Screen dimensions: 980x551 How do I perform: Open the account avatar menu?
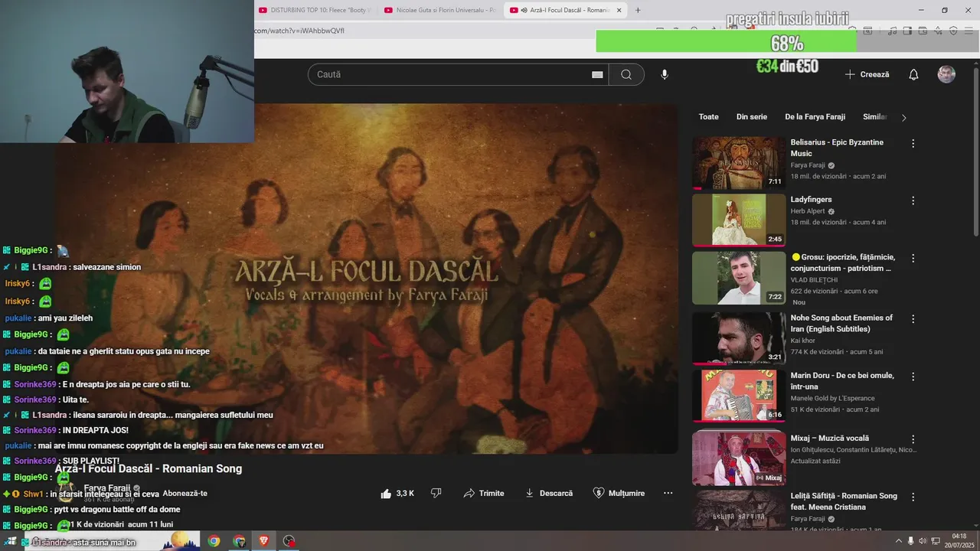946,74
